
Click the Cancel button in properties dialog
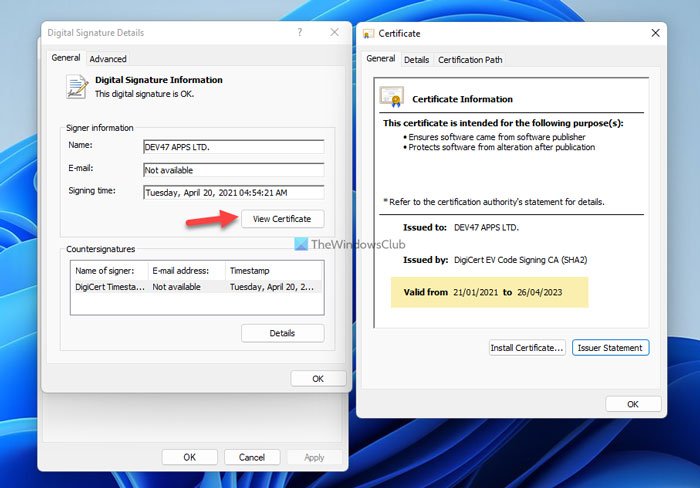click(x=252, y=457)
